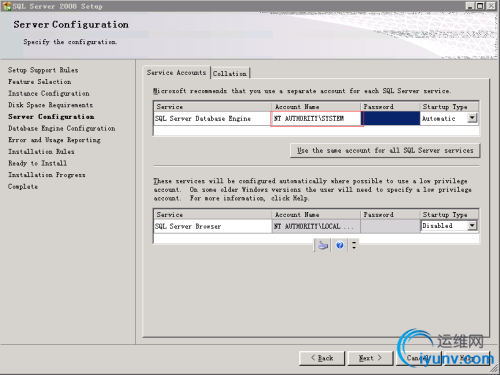Viewport: 500px width, 375px height.
Task: Click the SQL Server Setup title icon
Action: [6, 6]
